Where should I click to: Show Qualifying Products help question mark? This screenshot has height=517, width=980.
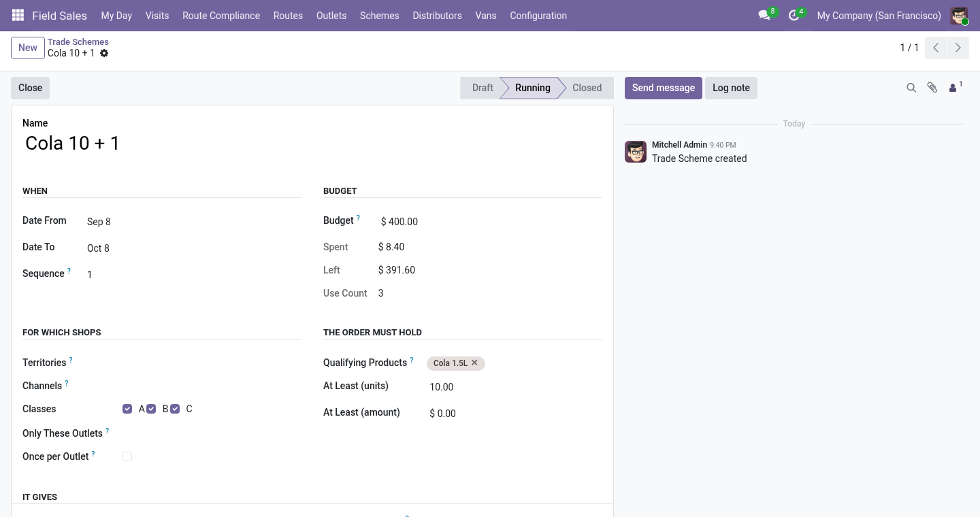(411, 361)
